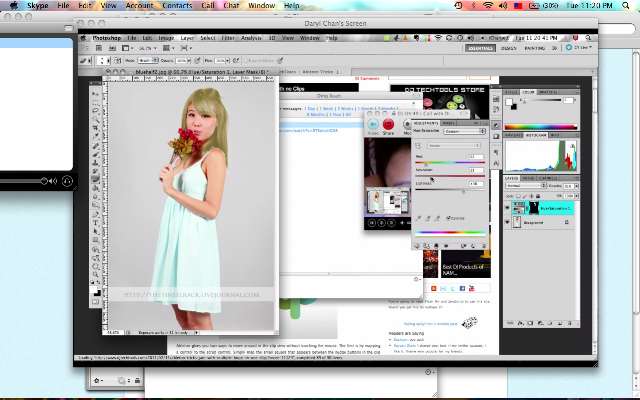The image size is (640, 400).
Task: Click the on-image adjustment hand tool in Hue/Saturation
Action: tap(418, 146)
